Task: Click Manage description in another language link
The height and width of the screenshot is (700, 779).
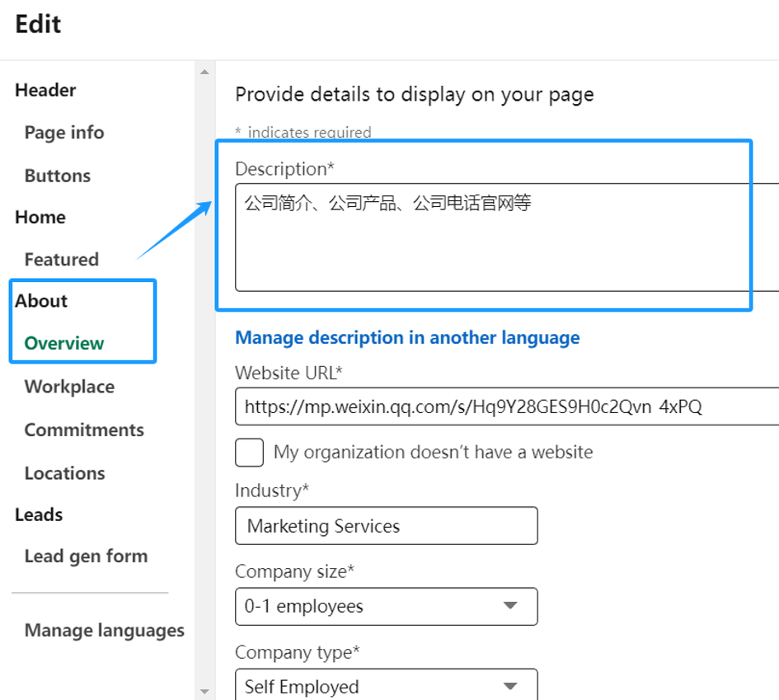Action: [407, 337]
